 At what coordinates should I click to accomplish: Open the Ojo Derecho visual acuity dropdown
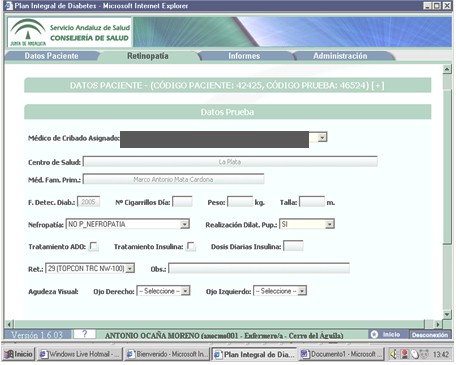click(x=186, y=291)
